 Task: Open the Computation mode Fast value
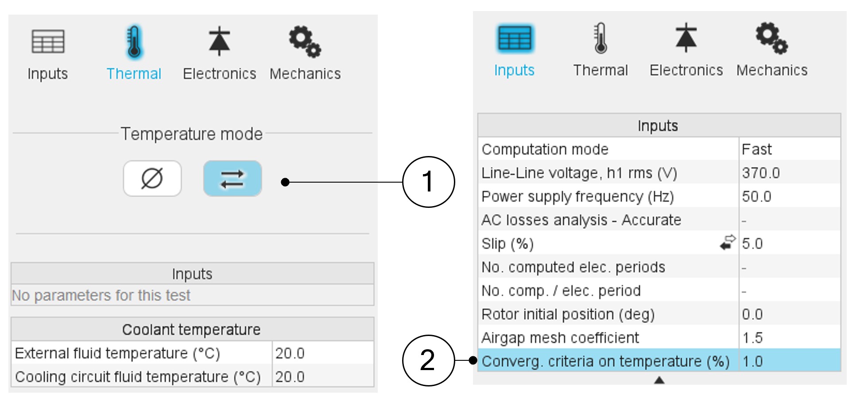point(789,149)
